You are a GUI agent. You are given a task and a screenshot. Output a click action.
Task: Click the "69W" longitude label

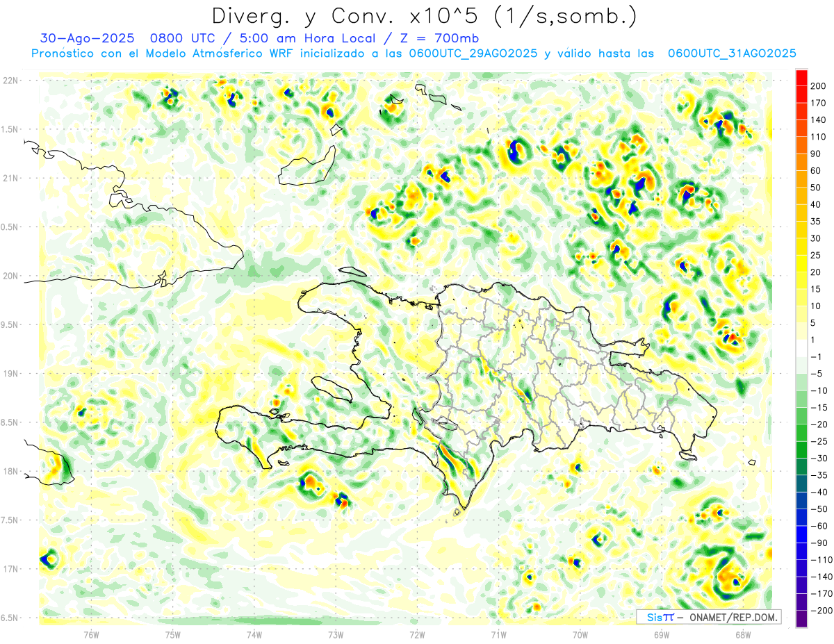[662, 634]
